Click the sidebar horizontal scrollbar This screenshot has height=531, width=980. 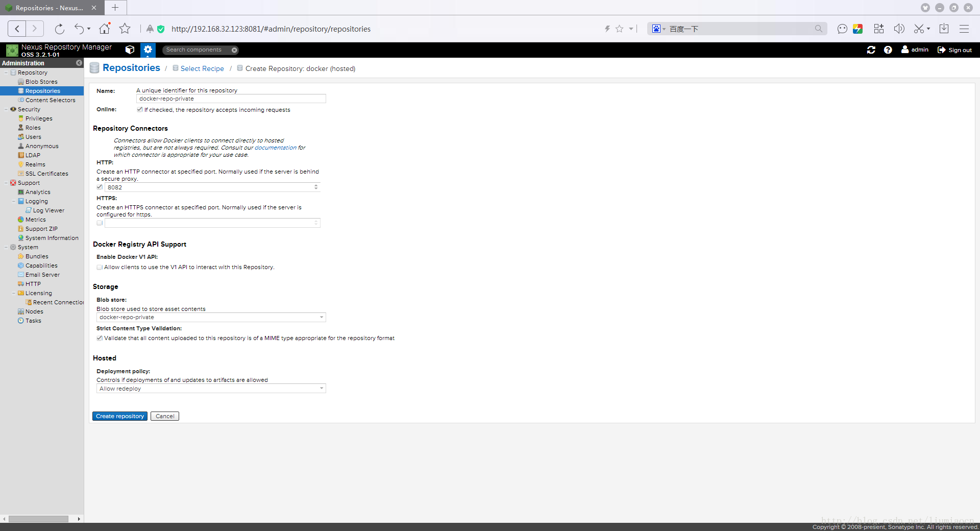[x=38, y=519]
